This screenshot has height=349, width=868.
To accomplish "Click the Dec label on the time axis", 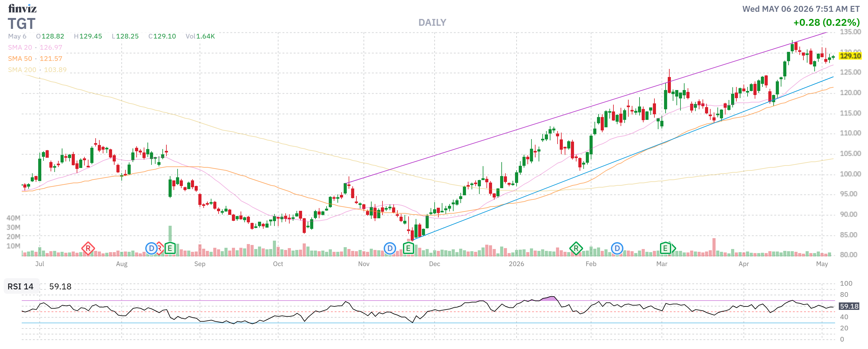I will pyautogui.click(x=435, y=264).
